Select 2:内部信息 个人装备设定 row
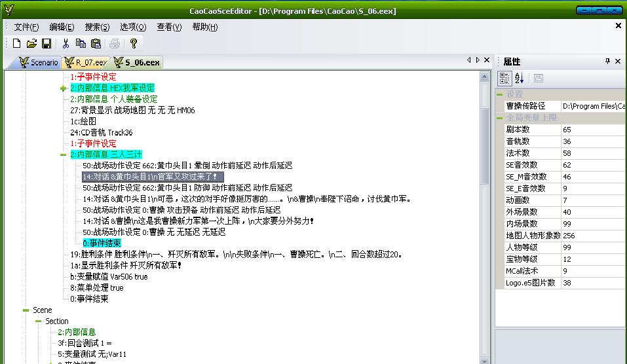This screenshot has width=627, height=364. pyautogui.click(x=114, y=99)
